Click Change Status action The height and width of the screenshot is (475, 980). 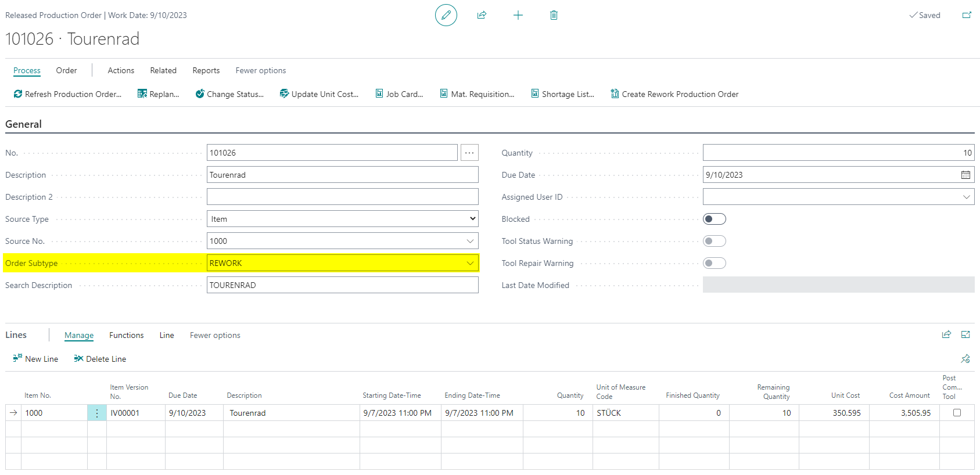(229, 94)
